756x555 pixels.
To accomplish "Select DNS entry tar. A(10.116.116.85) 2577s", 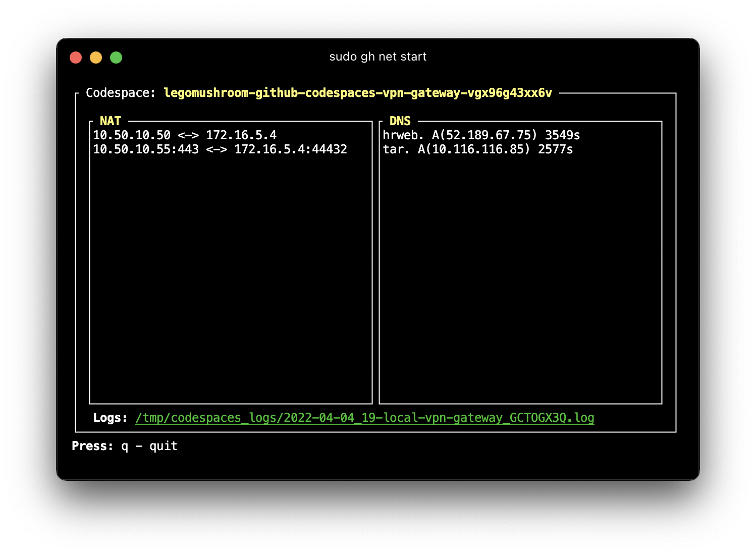I will pos(478,149).
